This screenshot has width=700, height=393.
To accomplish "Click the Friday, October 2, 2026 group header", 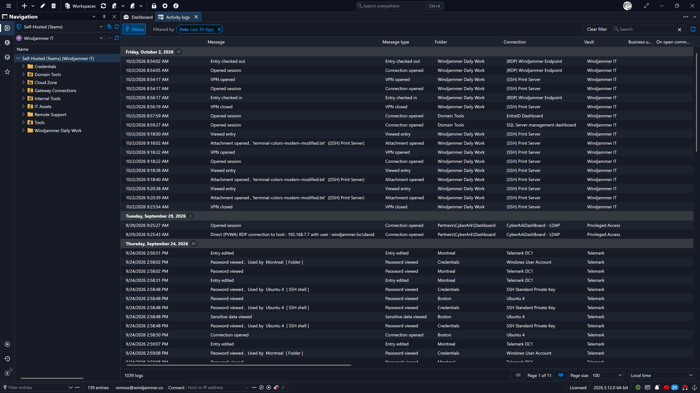I will click(407, 52).
